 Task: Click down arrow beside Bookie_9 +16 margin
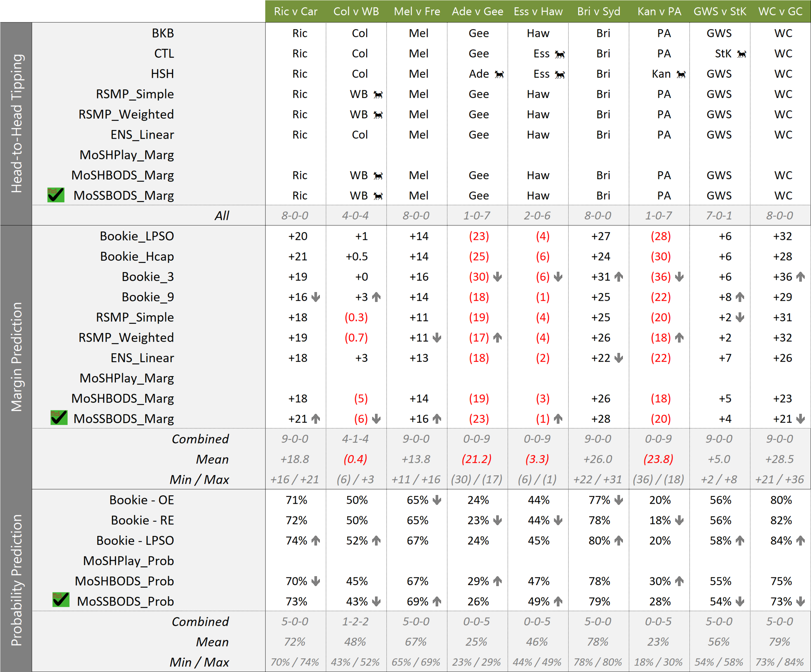tap(316, 297)
